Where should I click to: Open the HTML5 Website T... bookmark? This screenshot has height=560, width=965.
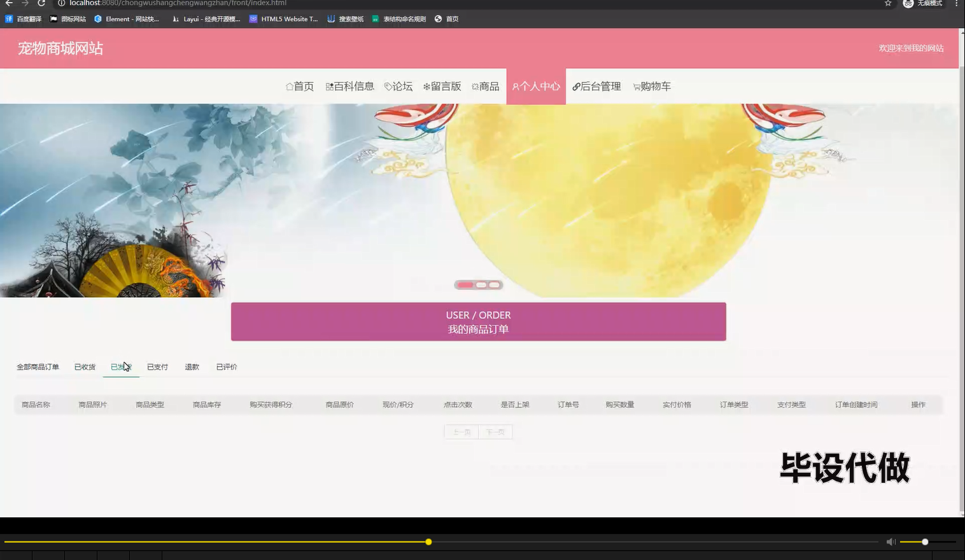coord(284,19)
